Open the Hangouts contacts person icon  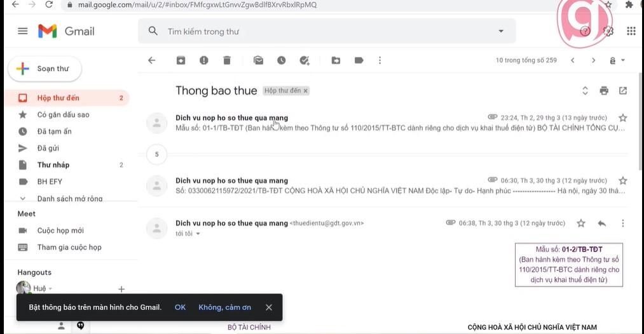[x=61, y=326]
